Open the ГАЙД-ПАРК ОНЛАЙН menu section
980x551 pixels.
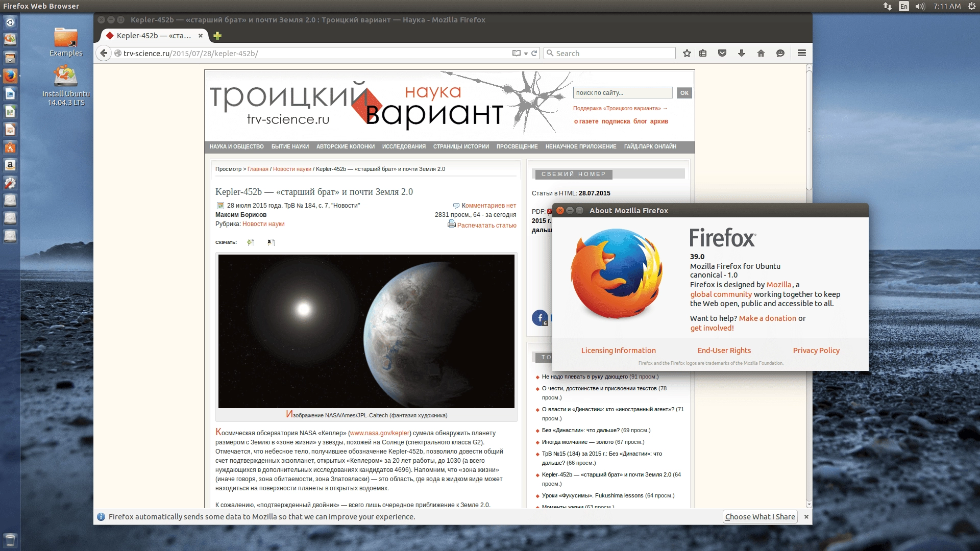click(650, 147)
